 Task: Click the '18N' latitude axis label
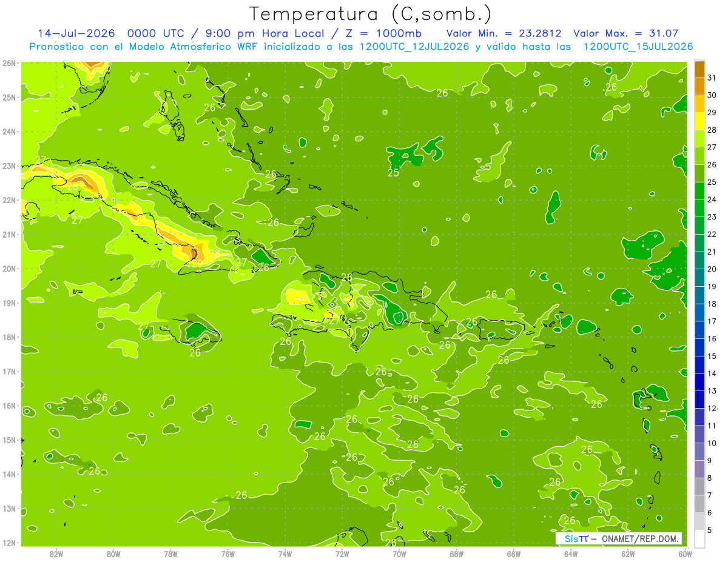pos(9,337)
